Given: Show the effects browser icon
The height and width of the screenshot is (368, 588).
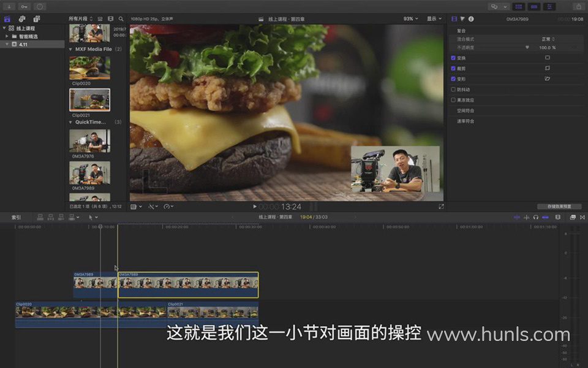Looking at the screenshot, I should [573, 217].
